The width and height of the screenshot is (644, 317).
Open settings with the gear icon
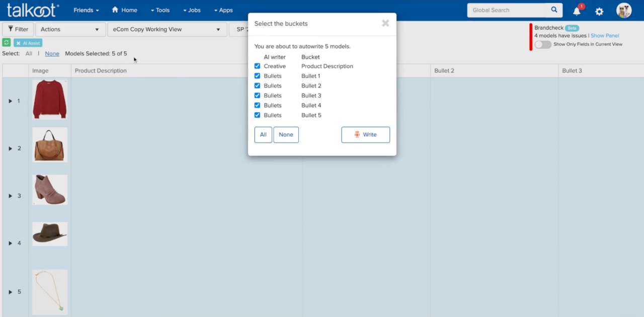pos(599,11)
